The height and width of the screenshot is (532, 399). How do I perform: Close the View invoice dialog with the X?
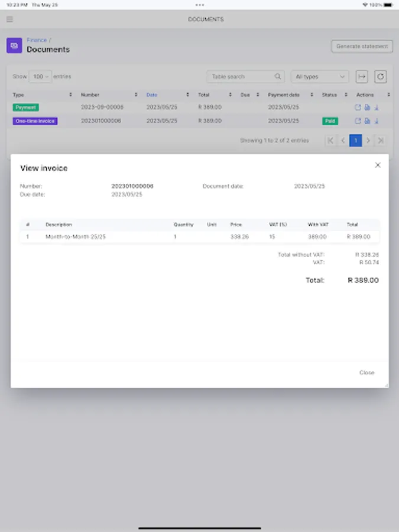pos(378,165)
